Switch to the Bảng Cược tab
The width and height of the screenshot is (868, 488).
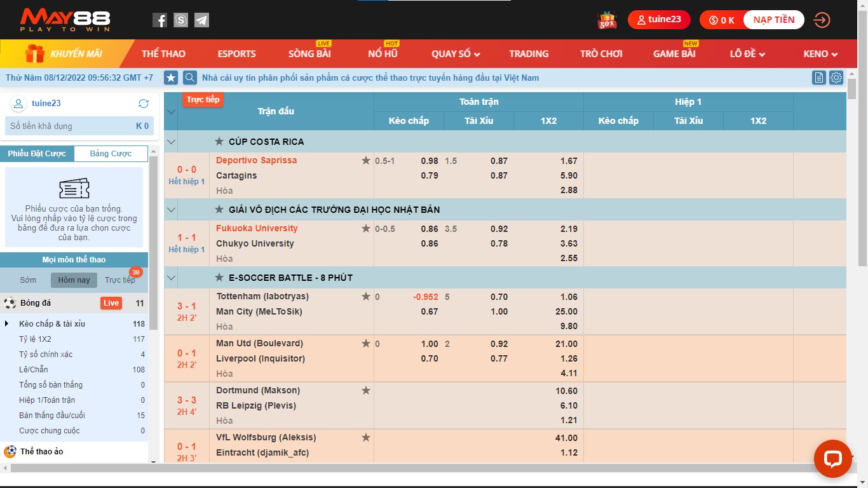[111, 154]
